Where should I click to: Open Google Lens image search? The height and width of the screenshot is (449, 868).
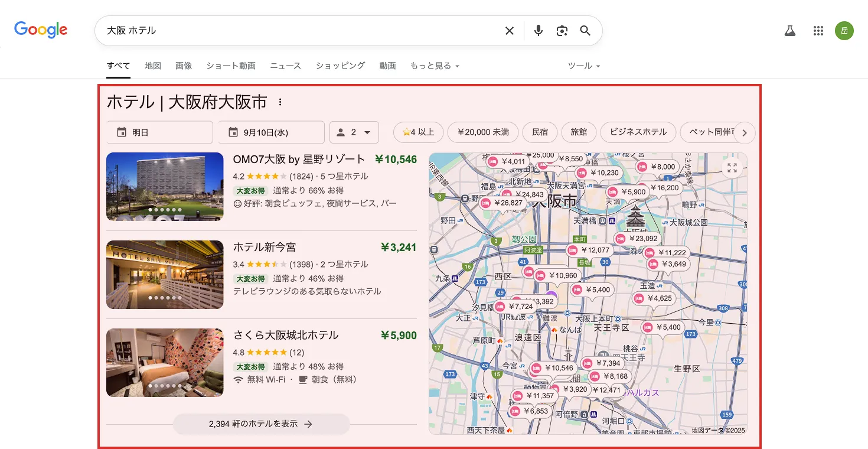[x=562, y=31]
